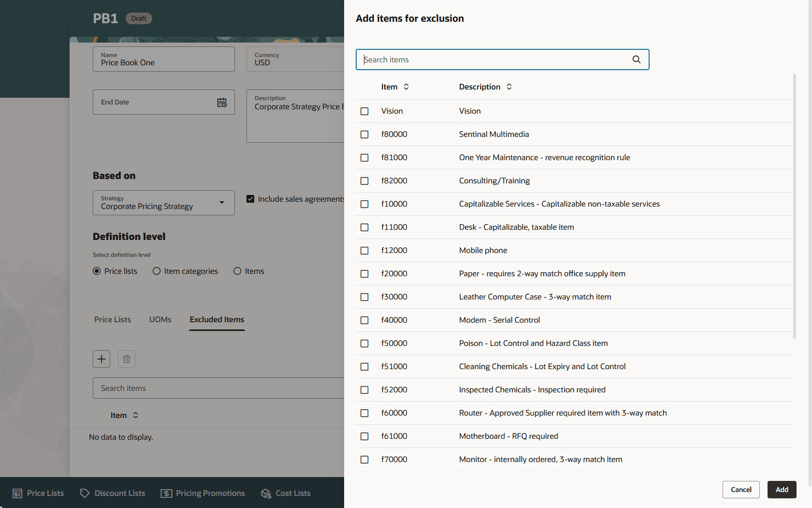The width and height of the screenshot is (812, 508).
Task: Sort the Item column using its chevrons
Action: pyautogui.click(x=406, y=86)
